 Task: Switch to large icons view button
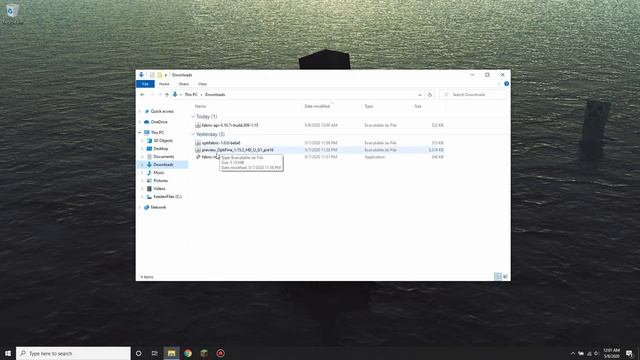click(x=505, y=277)
